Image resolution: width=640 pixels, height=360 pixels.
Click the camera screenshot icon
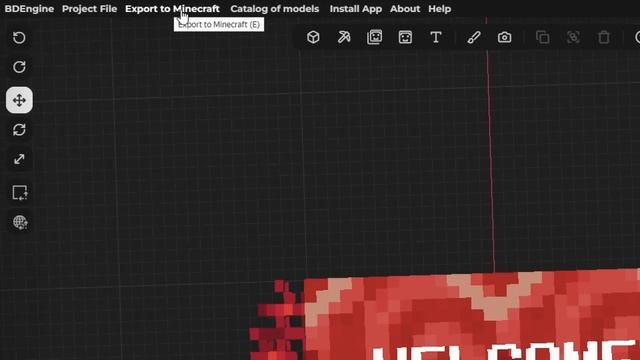[x=504, y=38]
